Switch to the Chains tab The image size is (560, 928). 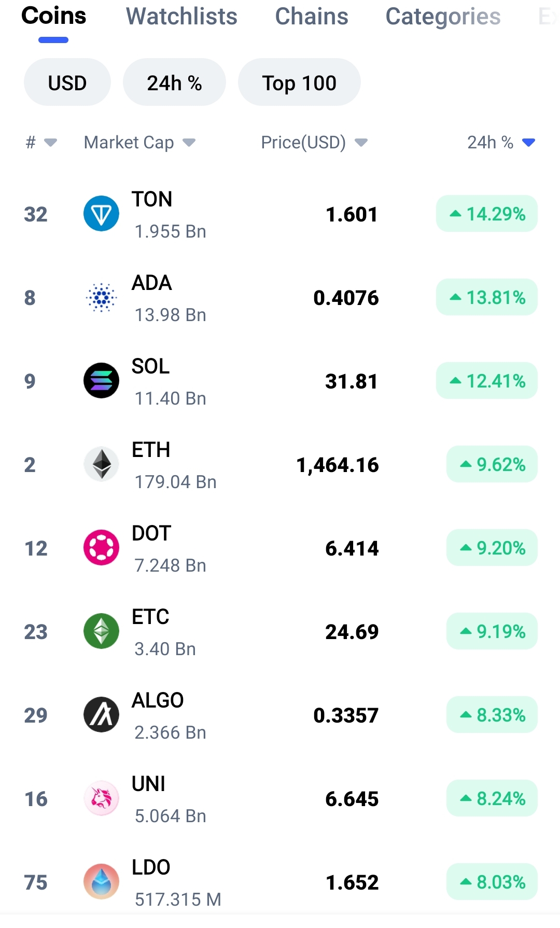click(x=312, y=17)
